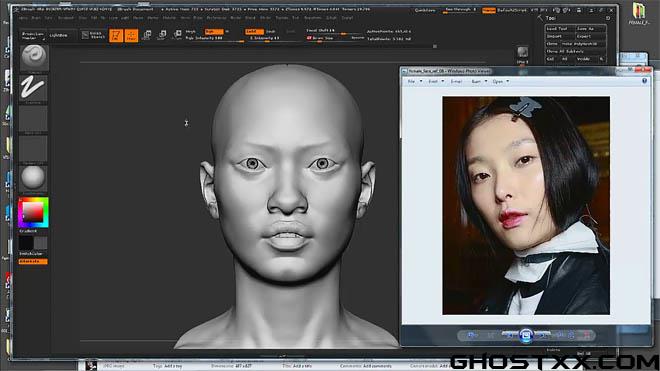This screenshot has height=371, width=660.
Task: Toggle the Zcut button
Action: (291, 32)
